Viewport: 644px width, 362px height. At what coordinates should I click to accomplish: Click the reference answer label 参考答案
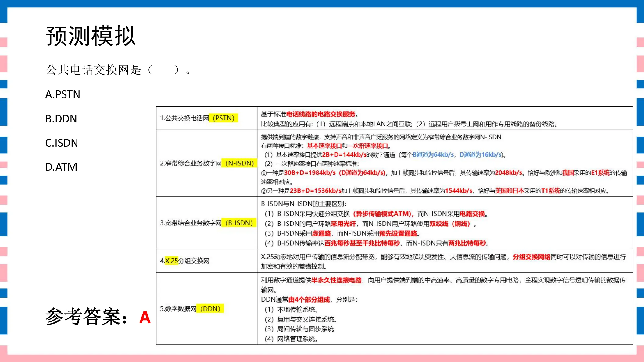pyautogui.click(x=83, y=317)
